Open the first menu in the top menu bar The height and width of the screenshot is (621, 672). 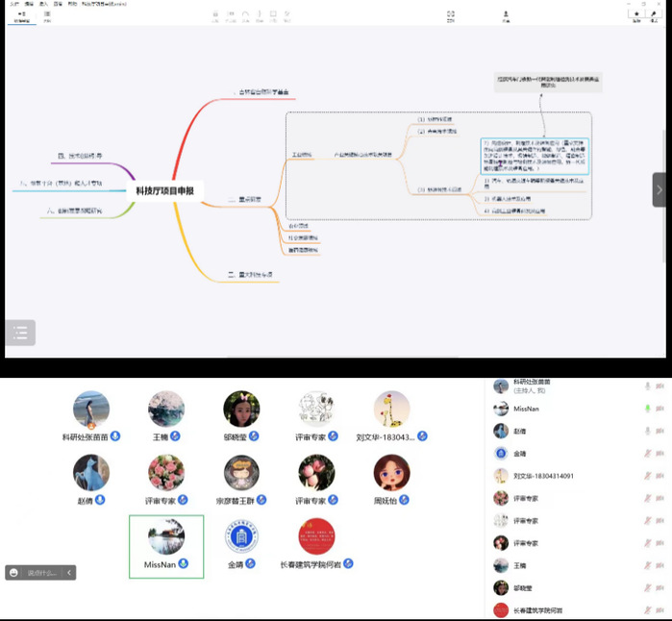click(13, 4)
